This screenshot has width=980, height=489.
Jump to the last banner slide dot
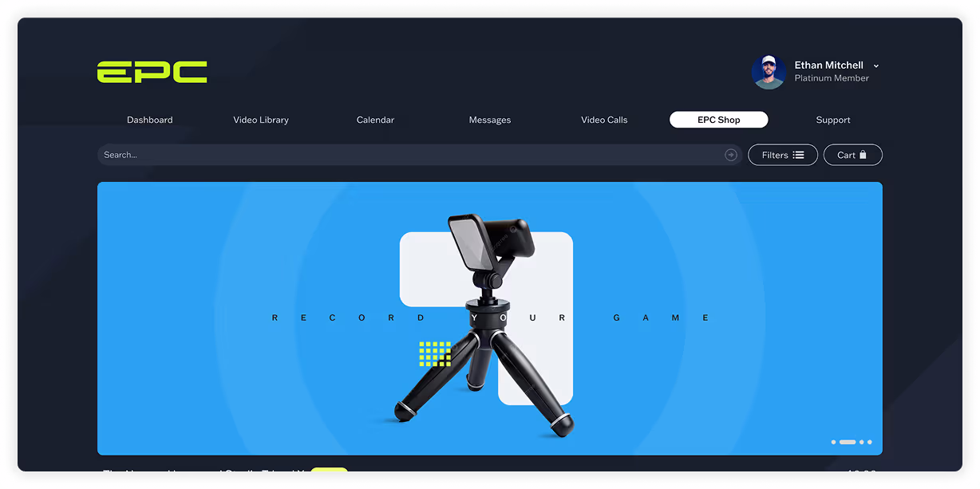pyautogui.click(x=869, y=441)
